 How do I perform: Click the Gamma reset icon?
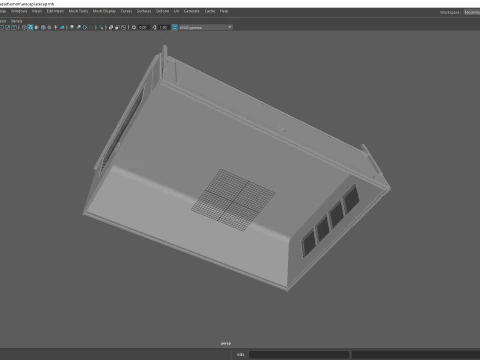pos(154,27)
